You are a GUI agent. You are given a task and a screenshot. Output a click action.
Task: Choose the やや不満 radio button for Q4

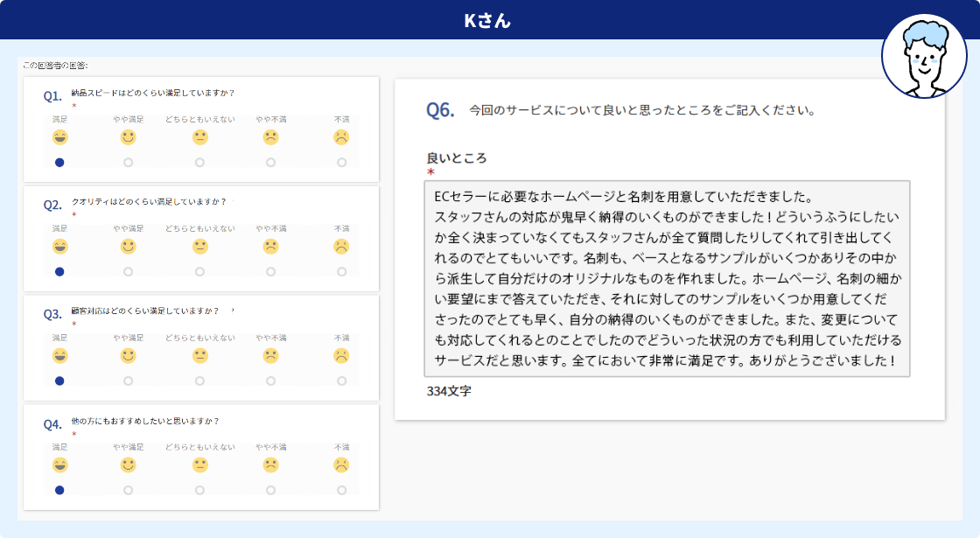tap(271, 491)
